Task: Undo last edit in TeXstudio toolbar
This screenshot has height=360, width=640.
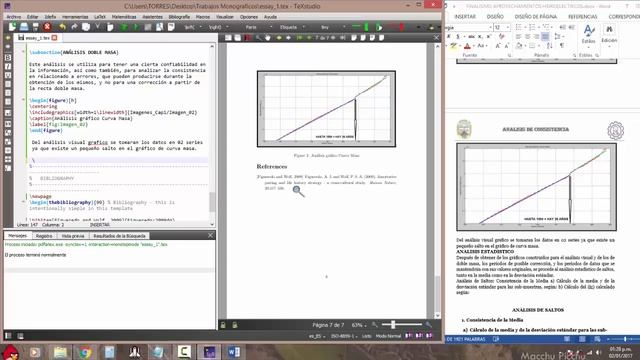Action: point(62,27)
